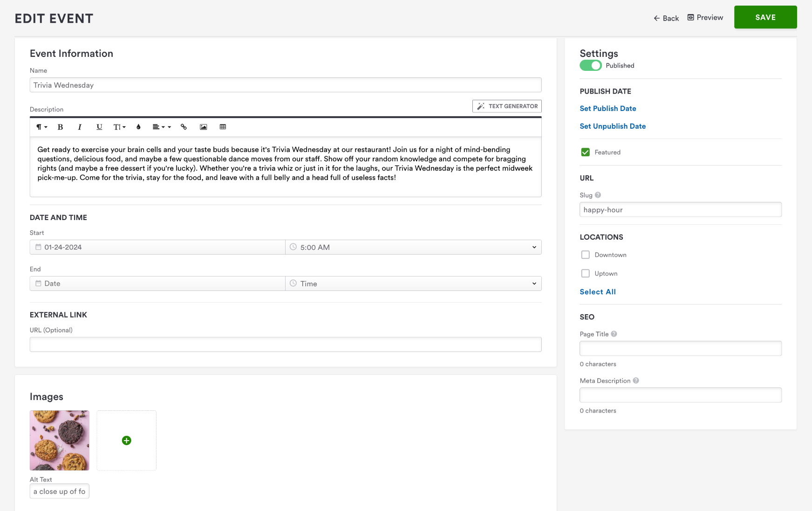
Task: Click the green SAVE button
Action: point(765,17)
